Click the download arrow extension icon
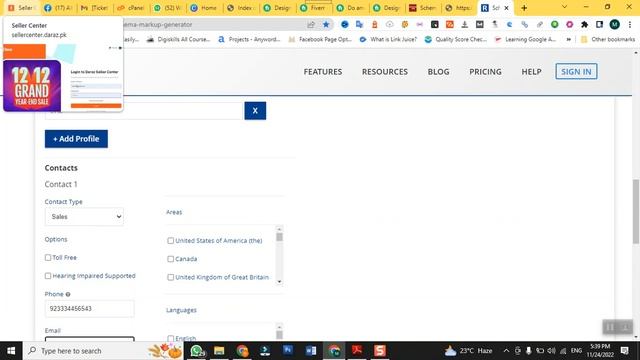640x360 pixels. tap(464, 24)
